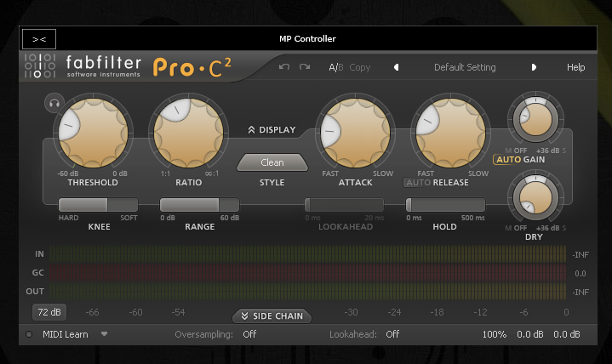
Task: Toggle the Lookahead Off setting
Action: [x=392, y=334]
